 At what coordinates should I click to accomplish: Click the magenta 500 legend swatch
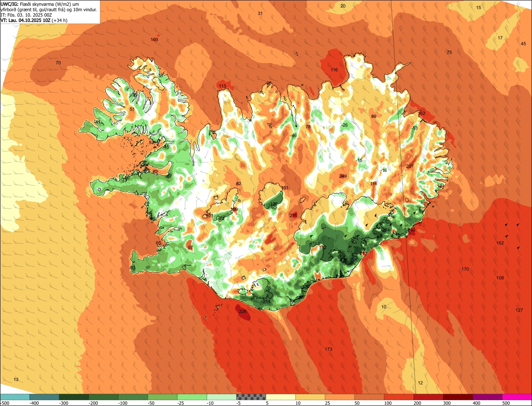(x=517, y=397)
